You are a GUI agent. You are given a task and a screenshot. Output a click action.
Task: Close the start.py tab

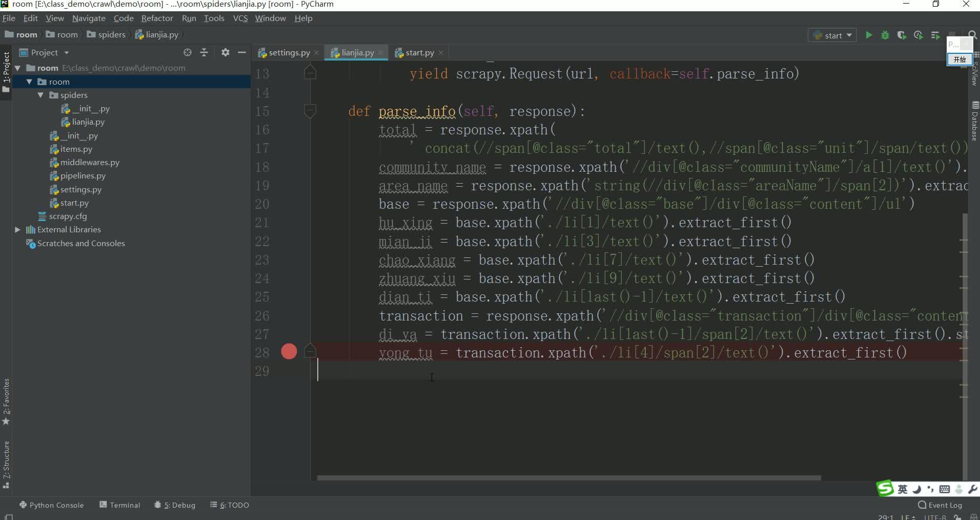(x=441, y=53)
